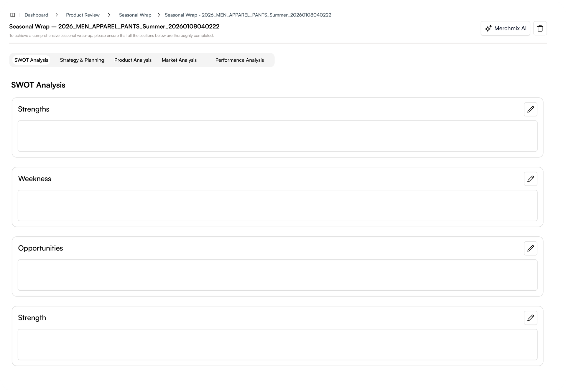Go to Product Review breadcrumb
The width and height of the screenshot is (566, 392).
[x=83, y=15]
